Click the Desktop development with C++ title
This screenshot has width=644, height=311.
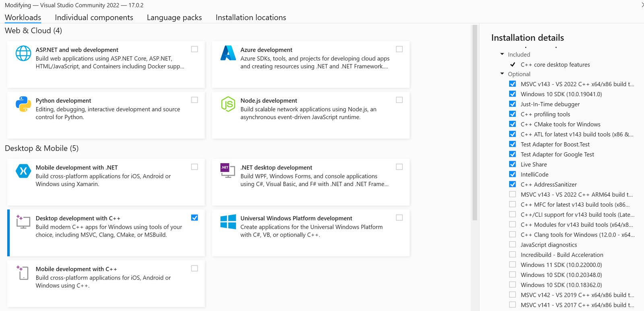click(78, 218)
